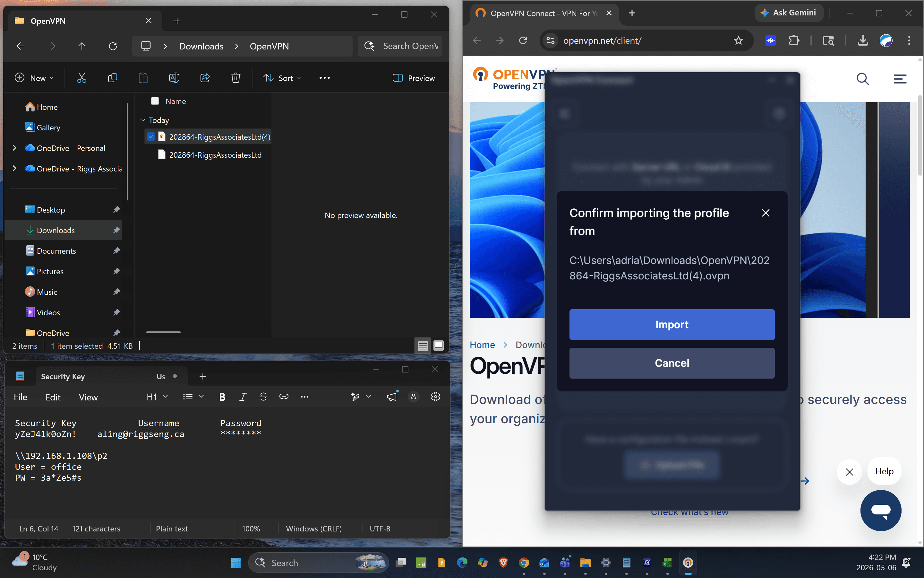
Task: Select Documents in the navigation pane
Action: pos(64,251)
